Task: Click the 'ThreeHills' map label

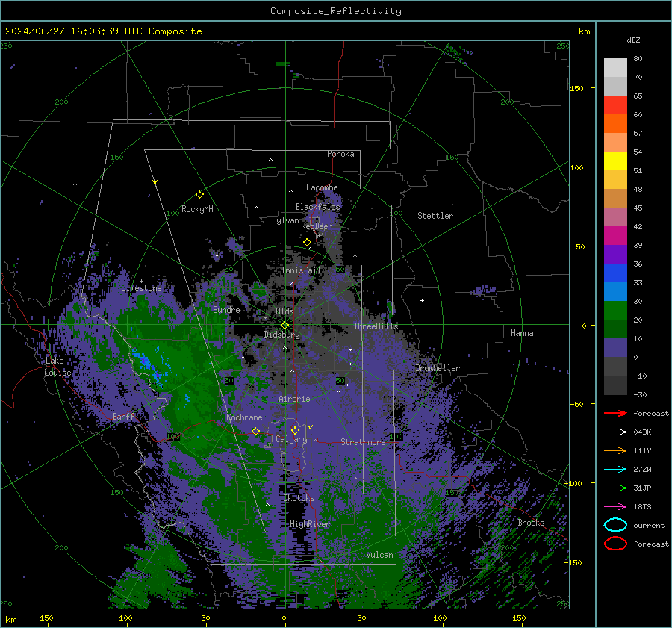Action: 376,326
